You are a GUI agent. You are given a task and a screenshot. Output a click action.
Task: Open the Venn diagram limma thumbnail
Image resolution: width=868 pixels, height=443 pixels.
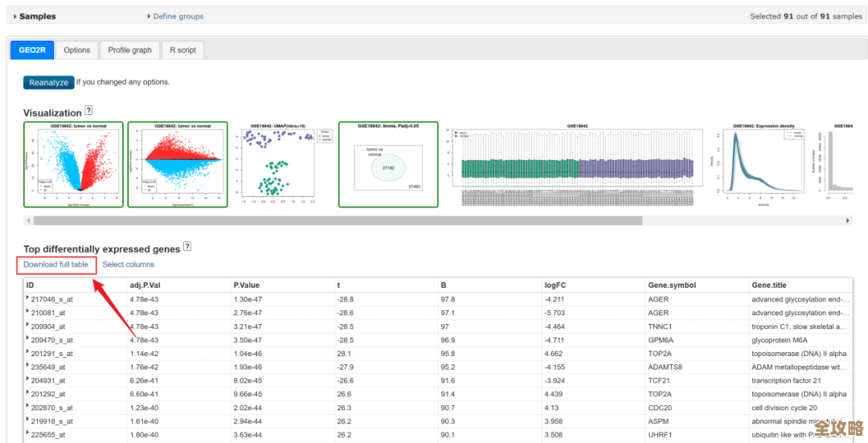[x=388, y=165]
